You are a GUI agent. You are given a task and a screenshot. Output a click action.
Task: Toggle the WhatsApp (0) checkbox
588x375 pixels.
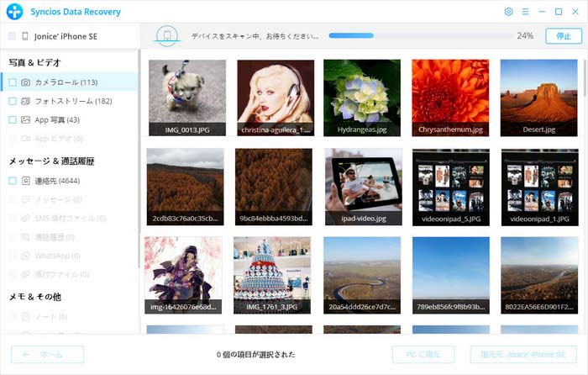[13, 256]
